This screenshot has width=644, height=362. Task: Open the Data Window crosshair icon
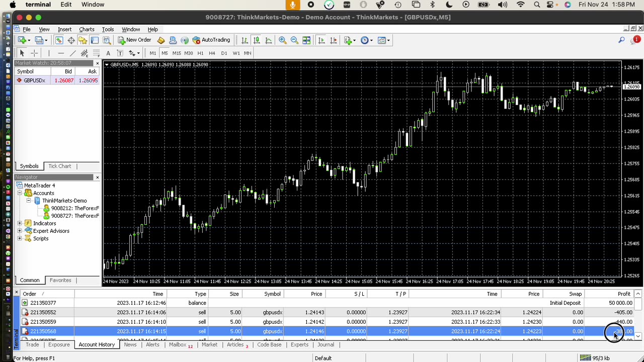tap(71, 40)
